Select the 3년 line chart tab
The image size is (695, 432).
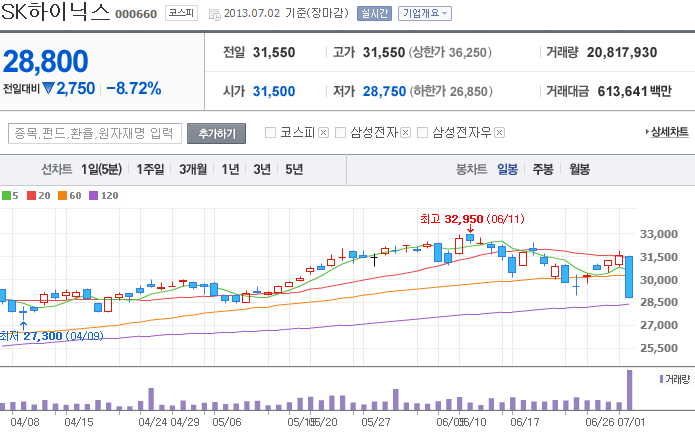point(262,169)
